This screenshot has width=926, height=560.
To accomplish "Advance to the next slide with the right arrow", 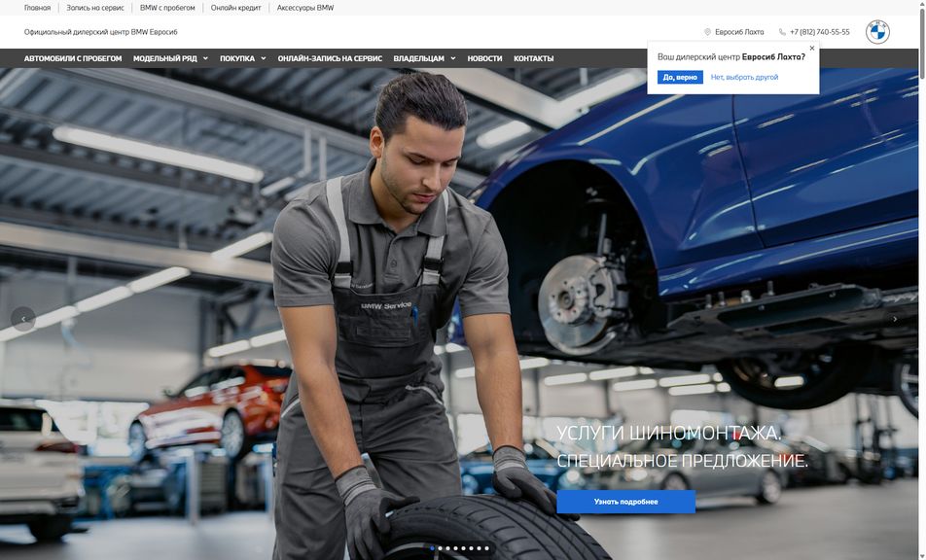I will (895, 319).
